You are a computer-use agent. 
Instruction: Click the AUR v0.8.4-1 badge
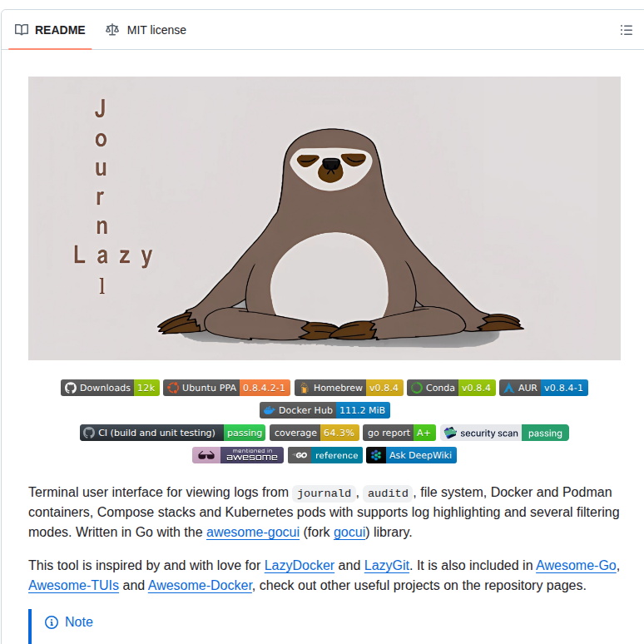click(543, 388)
